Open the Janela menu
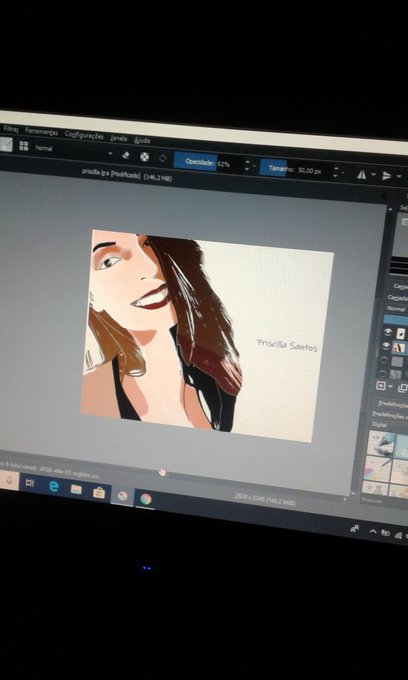 pos(119,138)
